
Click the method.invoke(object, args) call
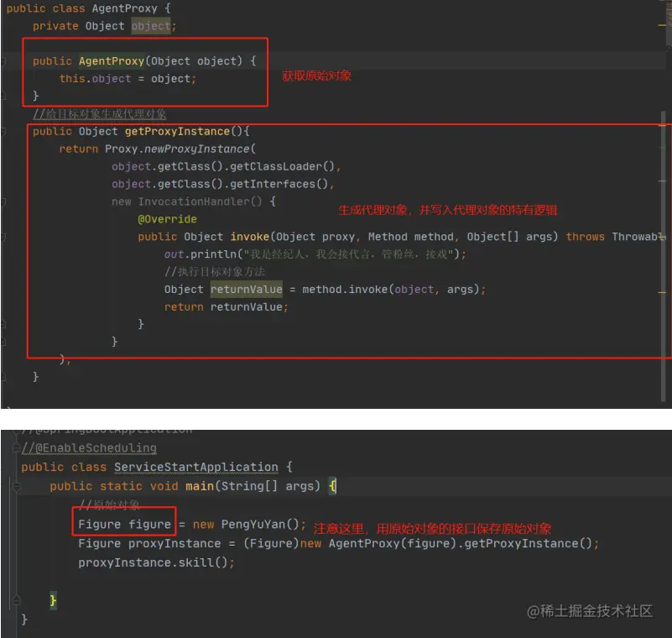(x=390, y=290)
